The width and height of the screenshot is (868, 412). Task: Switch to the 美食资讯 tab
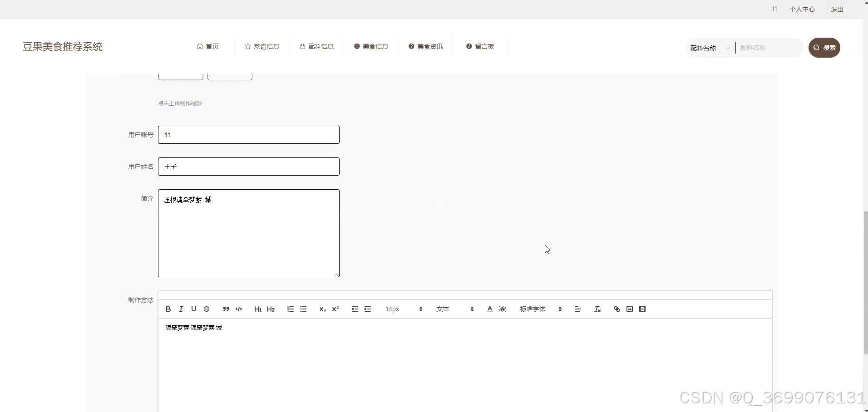(x=425, y=46)
